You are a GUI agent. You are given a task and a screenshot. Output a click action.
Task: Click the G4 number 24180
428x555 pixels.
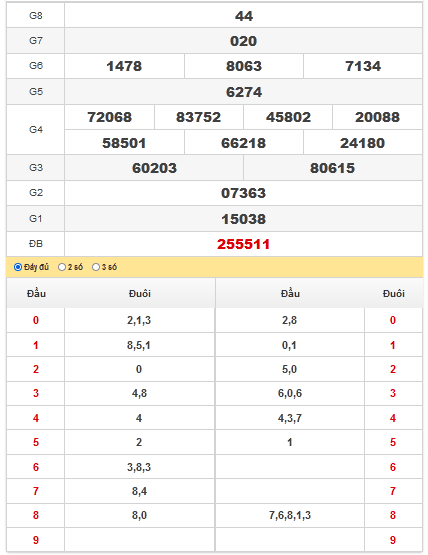pyautogui.click(x=363, y=143)
